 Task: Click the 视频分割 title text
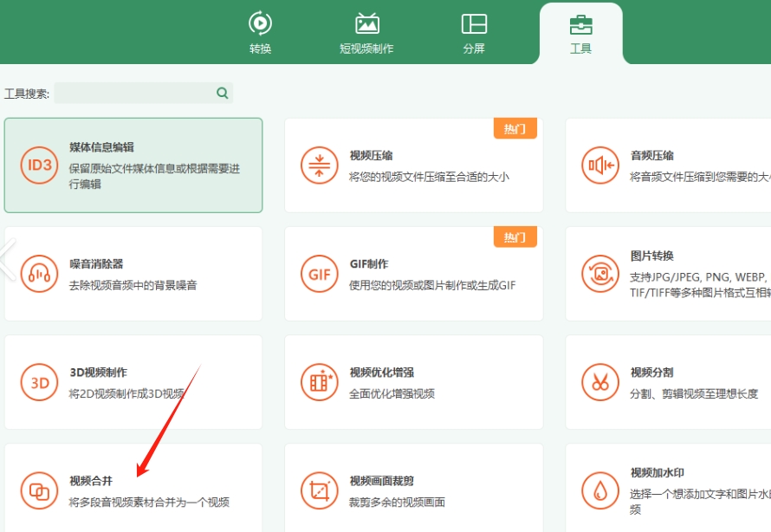(x=652, y=373)
